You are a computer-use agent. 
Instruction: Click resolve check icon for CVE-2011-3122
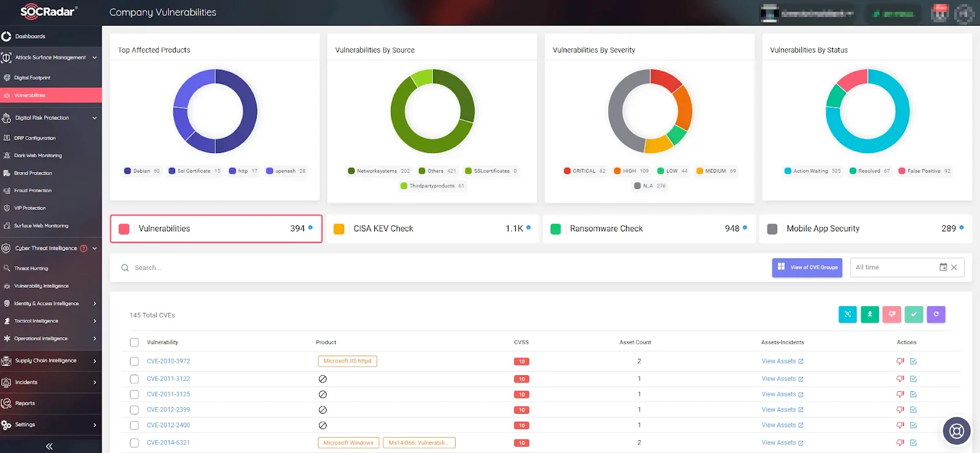[x=913, y=379]
